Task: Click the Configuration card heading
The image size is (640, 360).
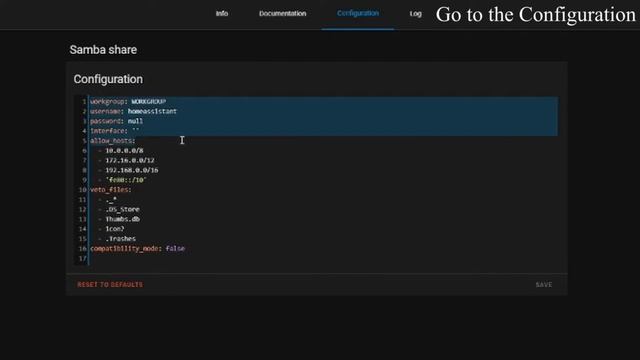Action: click(x=108, y=79)
